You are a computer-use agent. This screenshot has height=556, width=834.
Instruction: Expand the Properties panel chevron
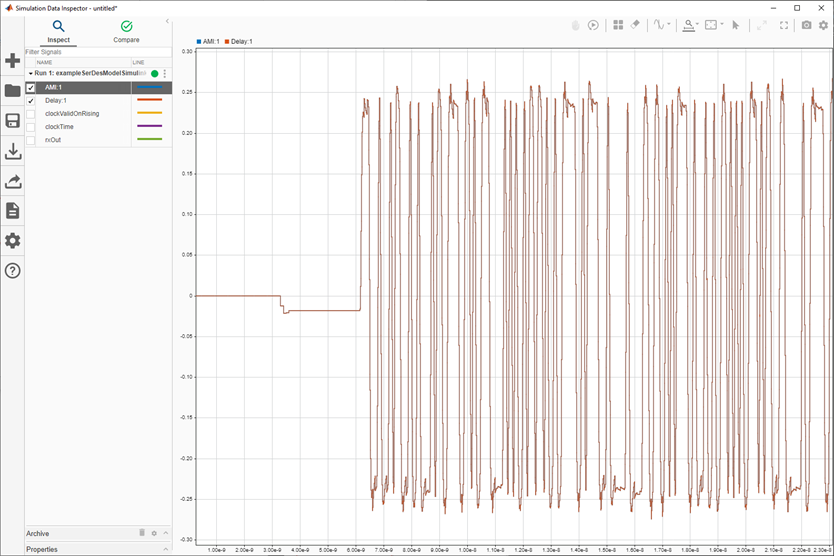coord(166,549)
